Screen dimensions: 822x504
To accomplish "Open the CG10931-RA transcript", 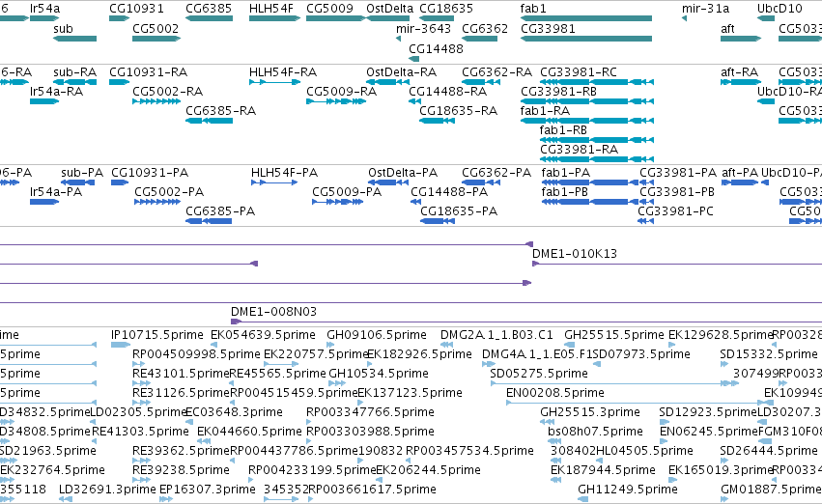I will (x=119, y=82).
